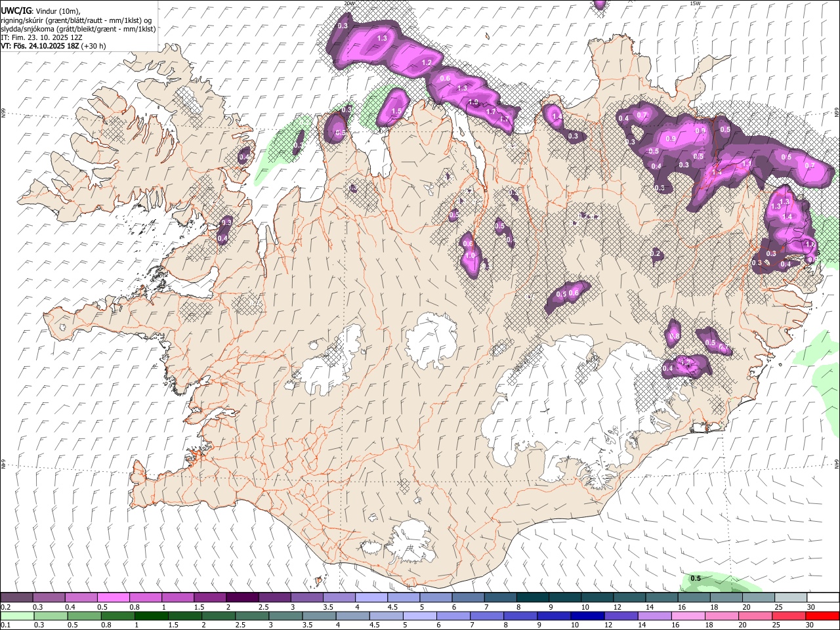The image size is (840, 630).
Task: Select the purple 1.5–2 swatch in upper legend row
Action: 209,598
